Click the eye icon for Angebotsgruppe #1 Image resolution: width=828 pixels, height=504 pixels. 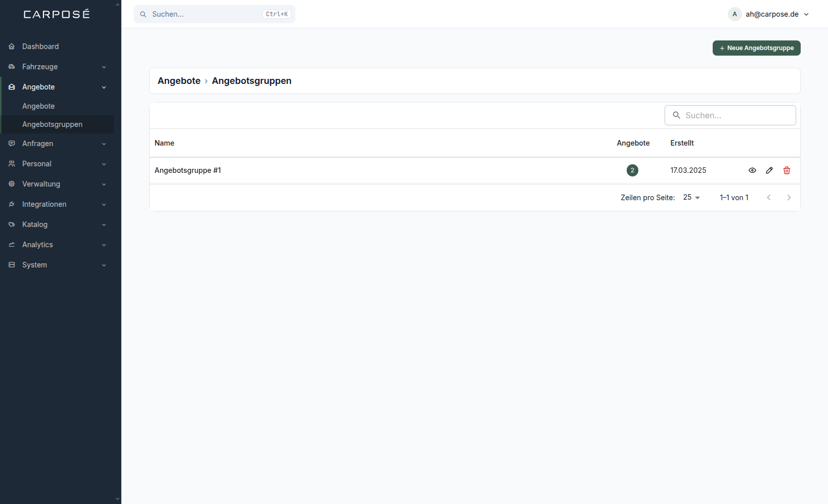752,170
